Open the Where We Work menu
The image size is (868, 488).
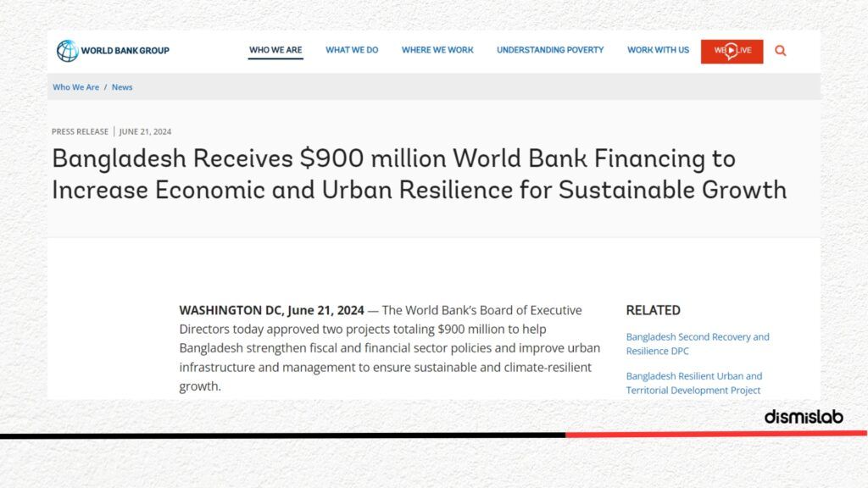(x=437, y=50)
